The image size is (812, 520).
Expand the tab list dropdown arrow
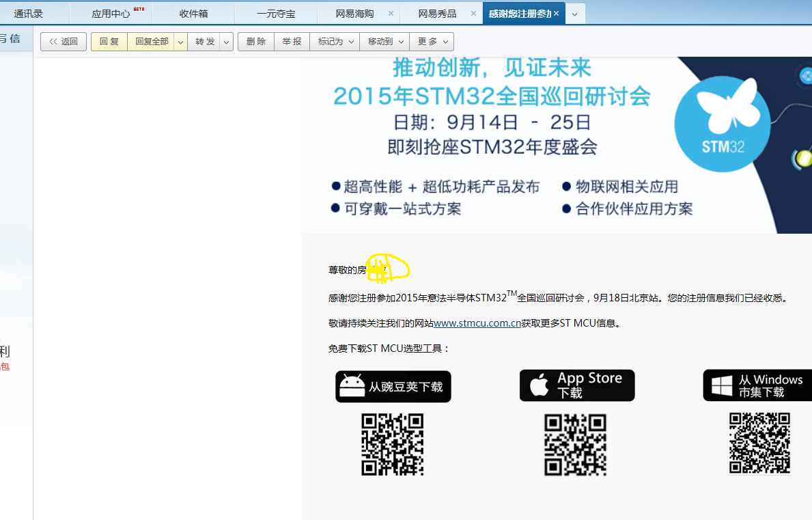coord(575,14)
